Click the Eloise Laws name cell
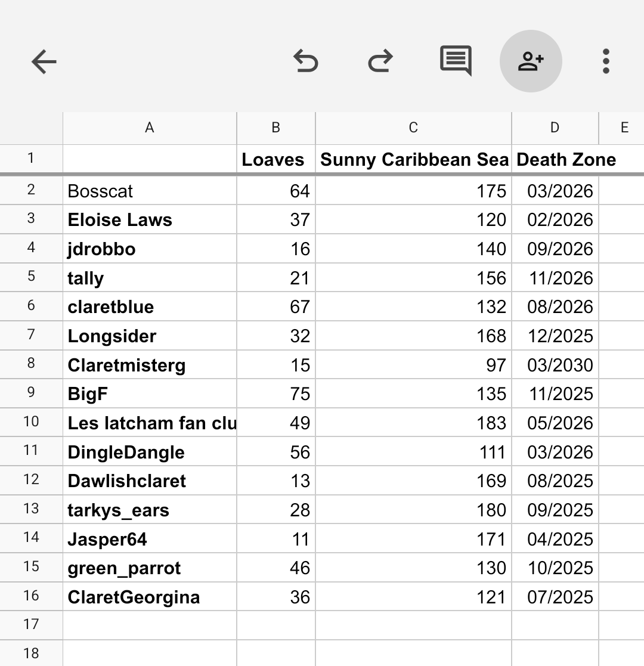 pyautogui.click(x=149, y=220)
